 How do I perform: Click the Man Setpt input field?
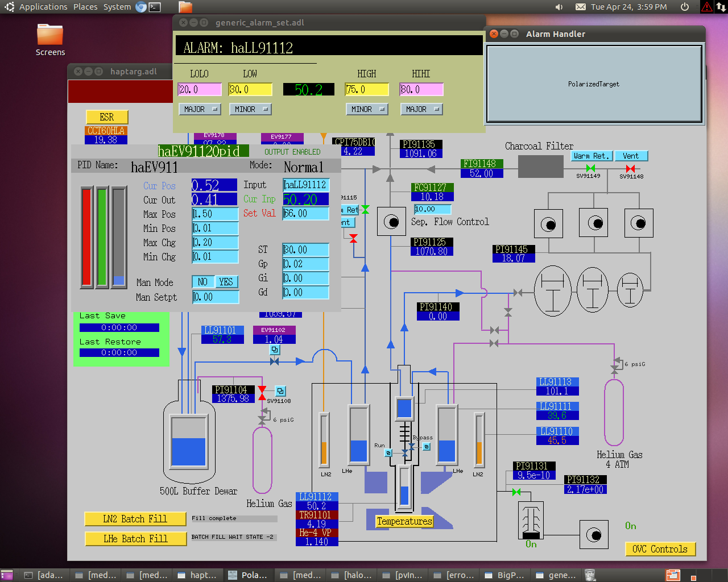215,297
